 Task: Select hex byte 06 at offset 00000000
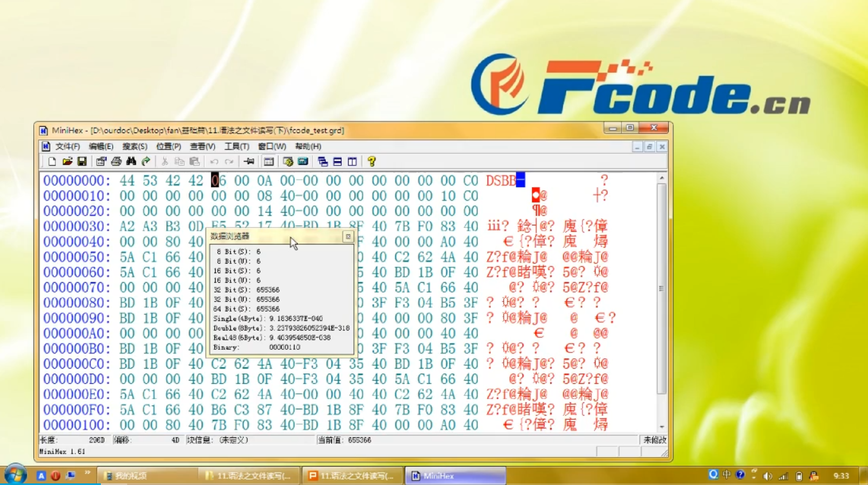tap(218, 181)
